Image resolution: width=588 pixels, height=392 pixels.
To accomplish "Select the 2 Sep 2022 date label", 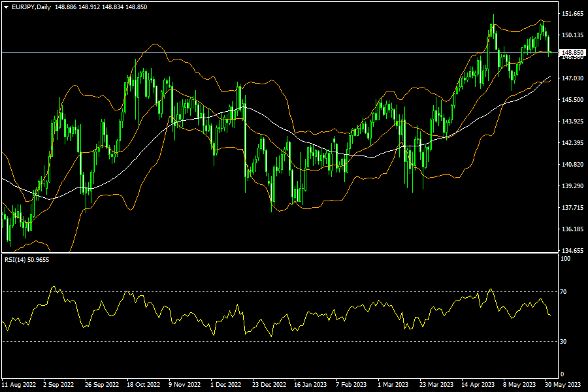I will (x=59, y=385).
